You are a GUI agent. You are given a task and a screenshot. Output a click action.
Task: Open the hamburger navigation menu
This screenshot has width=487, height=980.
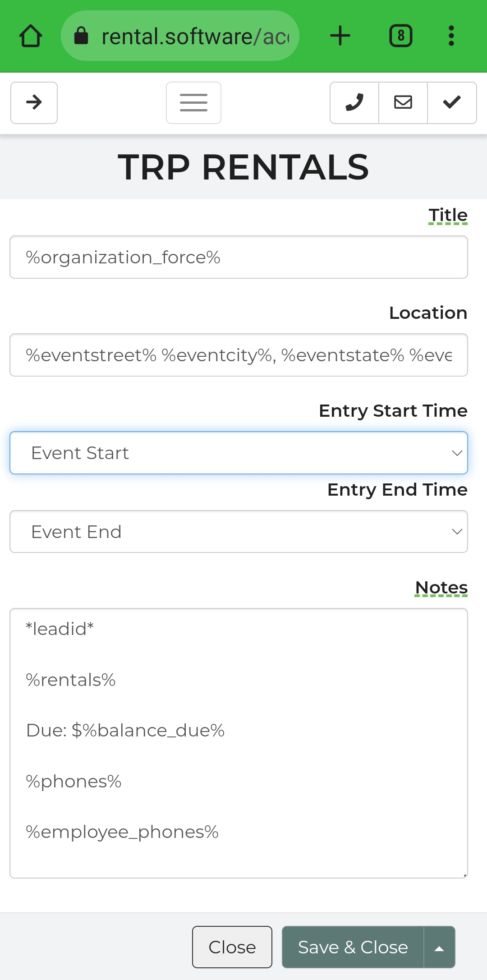click(193, 103)
